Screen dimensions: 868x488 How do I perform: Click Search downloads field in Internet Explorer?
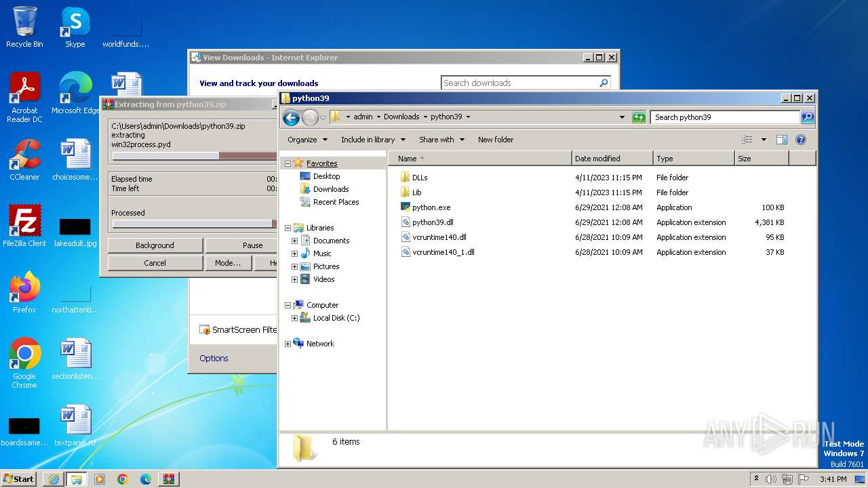click(519, 83)
